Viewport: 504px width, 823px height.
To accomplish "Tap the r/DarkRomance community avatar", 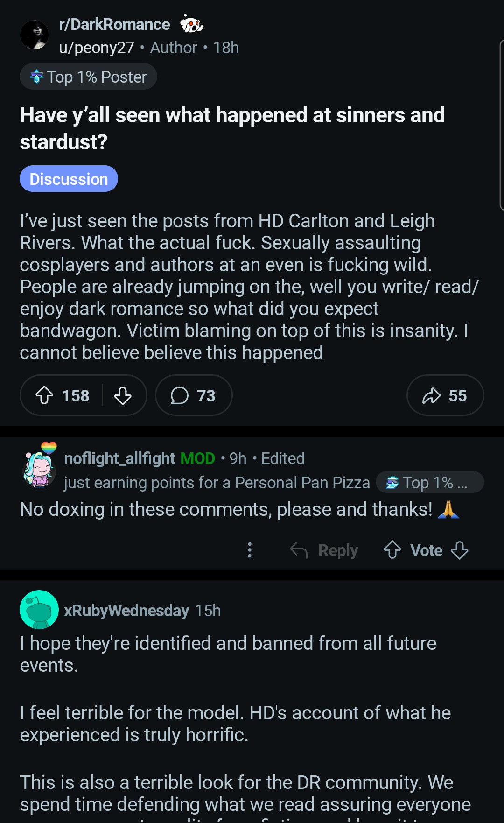I will tap(35, 35).
